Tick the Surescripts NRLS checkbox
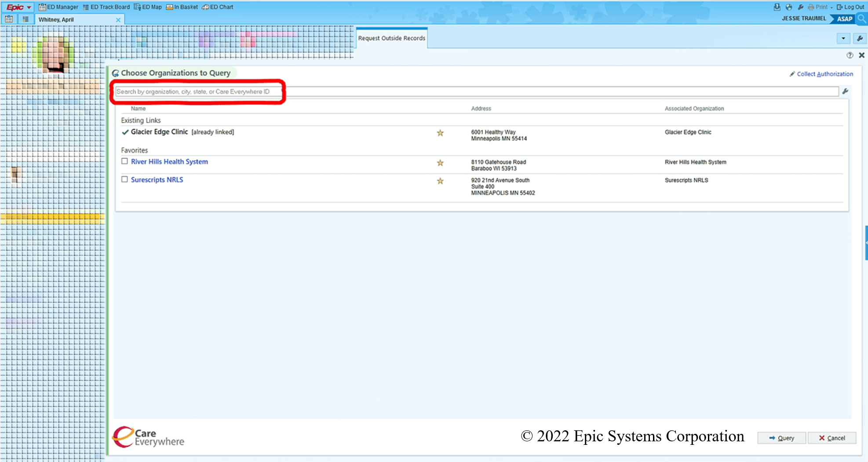 125,180
